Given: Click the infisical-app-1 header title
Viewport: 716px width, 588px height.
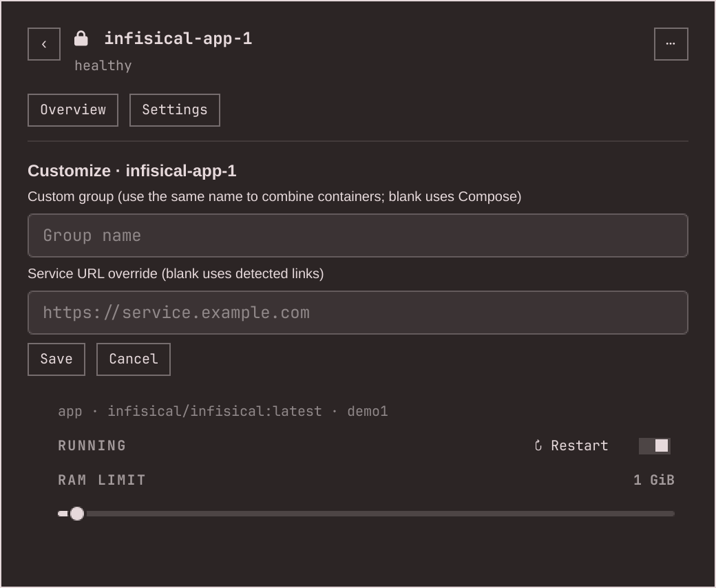Looking at the screenshot, I should (x=178, y=39).
